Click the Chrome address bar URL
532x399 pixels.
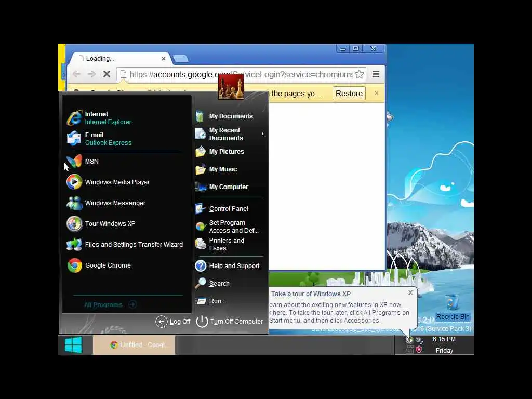[x=241, y=74]
